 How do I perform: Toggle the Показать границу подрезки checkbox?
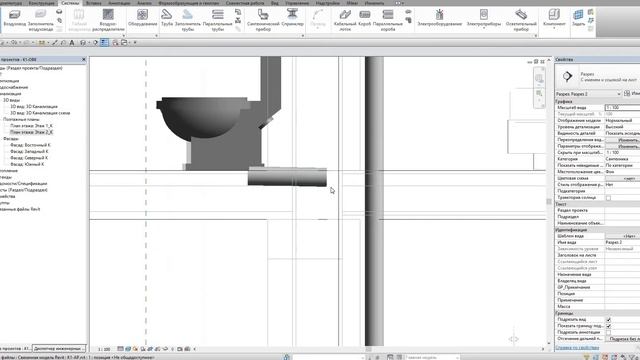pos(608,326)
